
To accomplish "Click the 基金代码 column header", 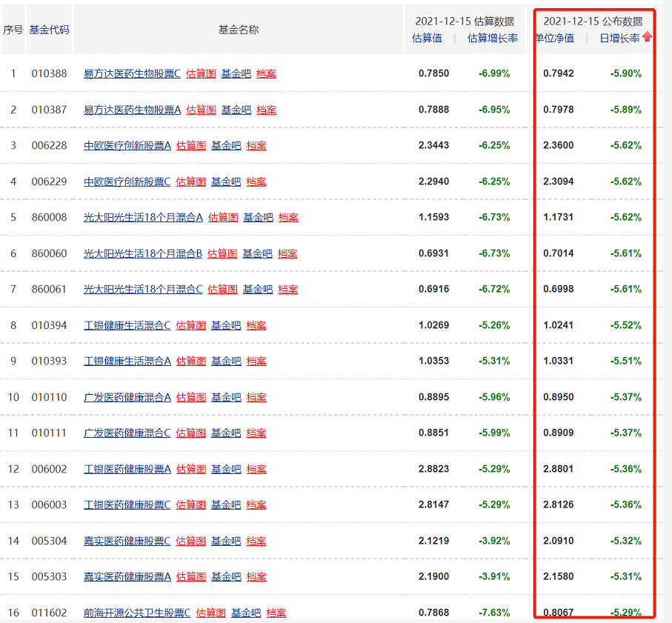I will [x=49, y=30].
